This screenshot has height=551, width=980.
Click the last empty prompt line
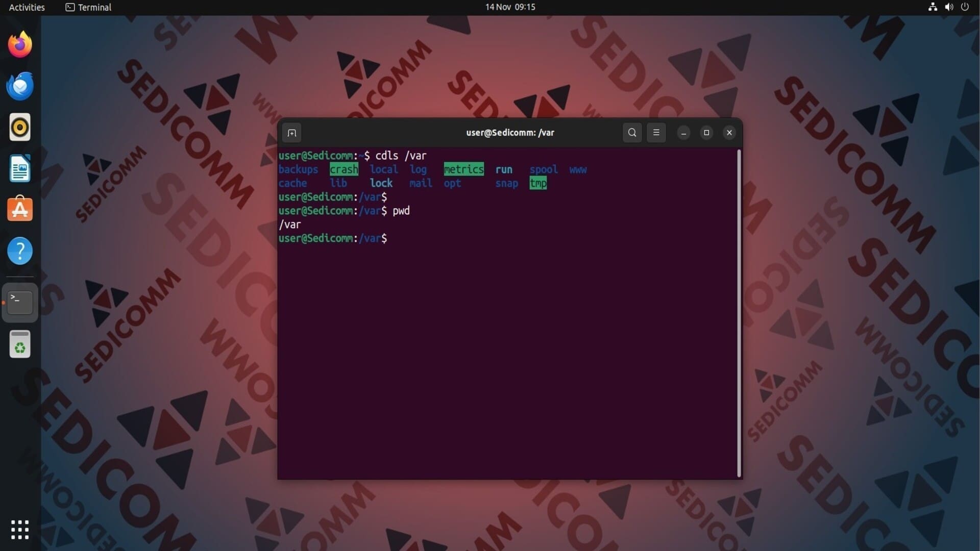pyautogui.click(x=333, y=238)
